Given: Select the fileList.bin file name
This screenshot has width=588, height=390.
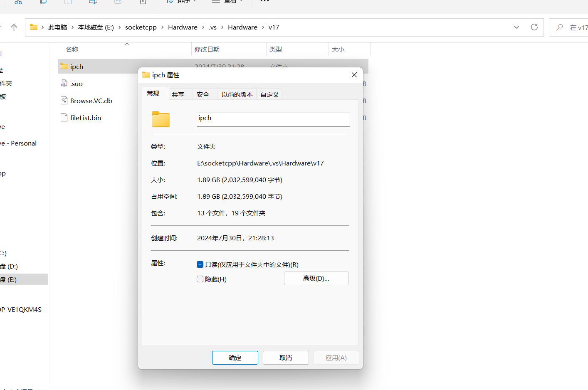Looking at the screenshot, I should pos(86,118).
